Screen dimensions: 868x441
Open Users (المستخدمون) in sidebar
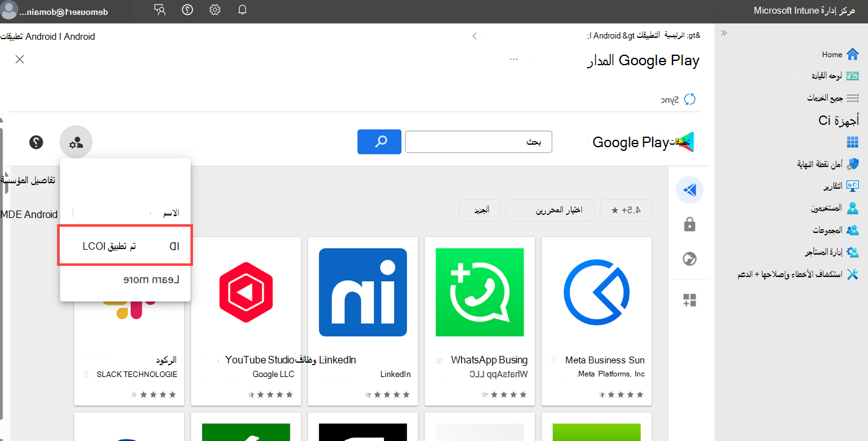(835, 208)
